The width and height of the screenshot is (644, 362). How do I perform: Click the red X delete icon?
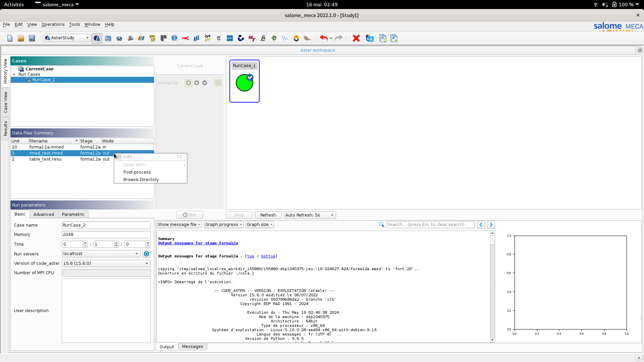(x=356, y=38)
